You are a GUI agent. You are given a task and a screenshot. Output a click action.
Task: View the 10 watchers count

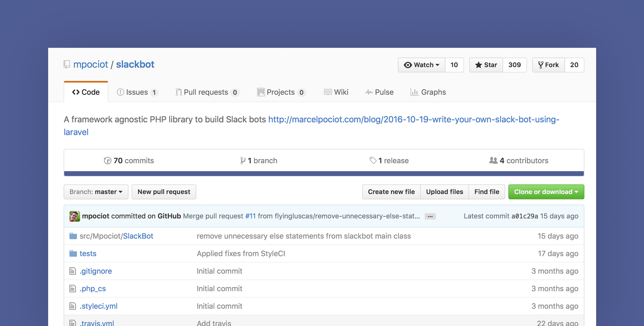coord(454,65)
